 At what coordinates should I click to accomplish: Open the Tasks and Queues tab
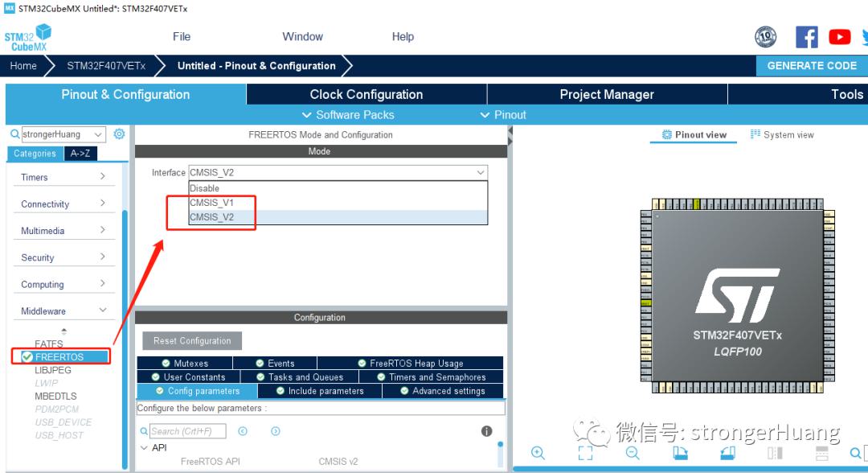(x=300, y=377)
